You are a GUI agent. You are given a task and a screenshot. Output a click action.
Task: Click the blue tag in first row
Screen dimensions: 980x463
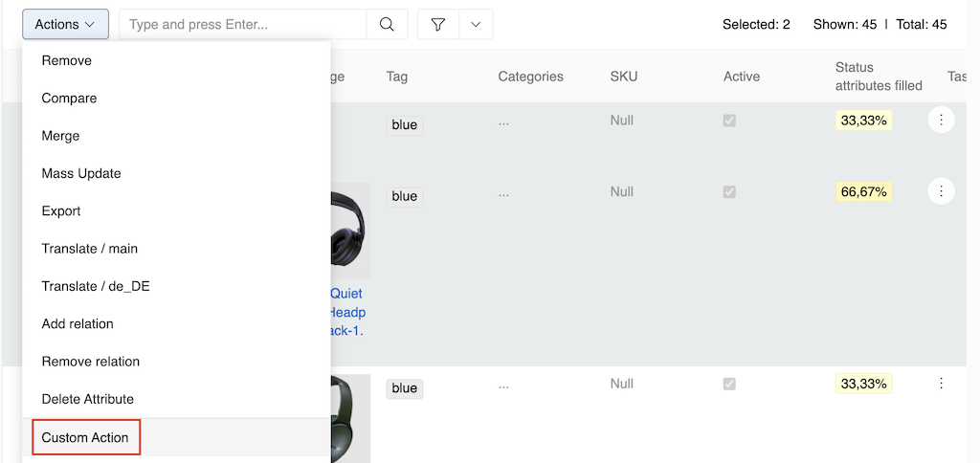[405, 124]
